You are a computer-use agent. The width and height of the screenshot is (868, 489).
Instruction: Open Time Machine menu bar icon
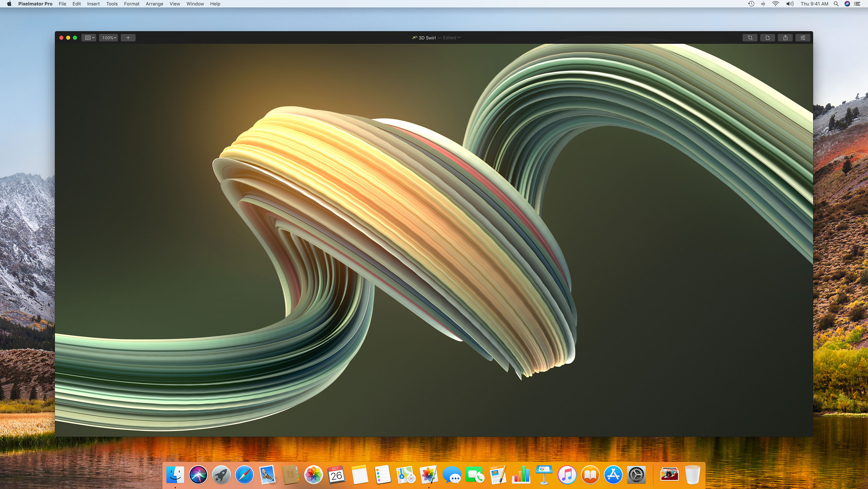(751, 4)
